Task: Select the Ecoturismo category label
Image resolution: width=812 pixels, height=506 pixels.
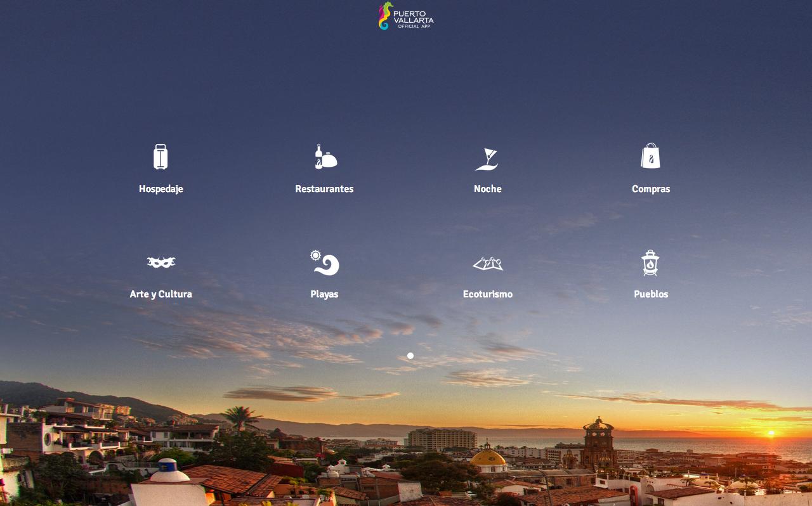Action: pos(487,294)
